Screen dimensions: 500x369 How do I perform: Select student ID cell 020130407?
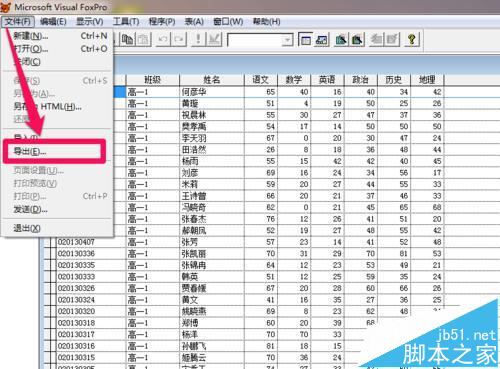(91, 242)
